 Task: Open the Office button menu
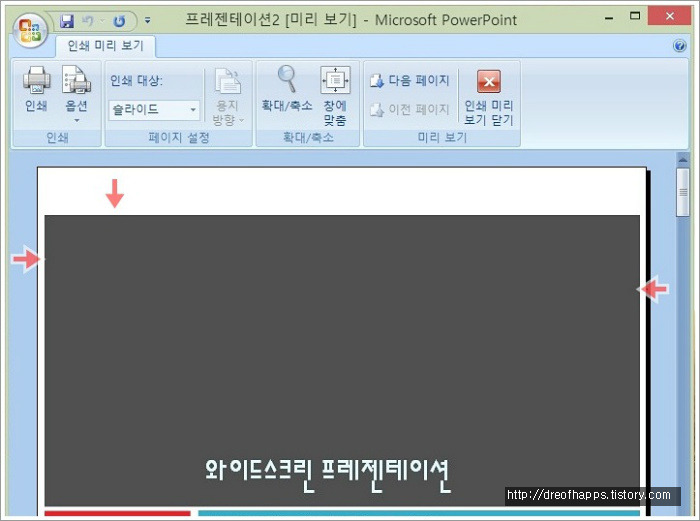tap(30, 30)
